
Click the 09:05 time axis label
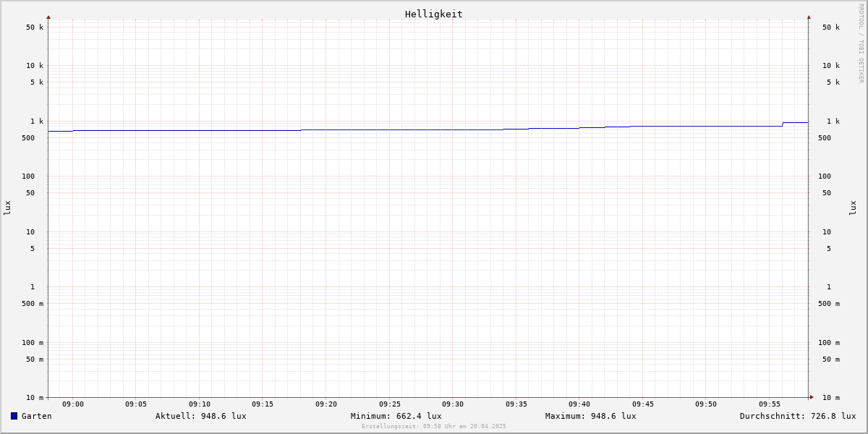tap(136, 404)
